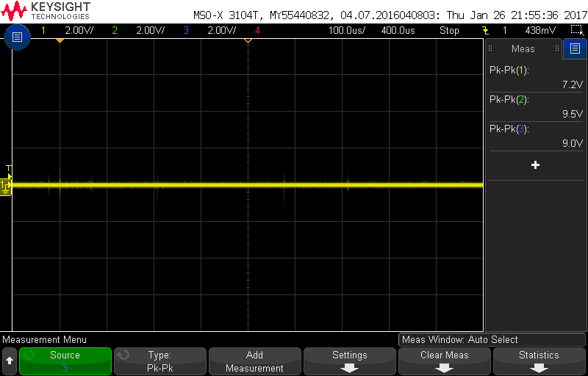Viewport: 588px width, 376px height.
Task: Select the dashed rectangle zoom box icon
Action: 576,30
